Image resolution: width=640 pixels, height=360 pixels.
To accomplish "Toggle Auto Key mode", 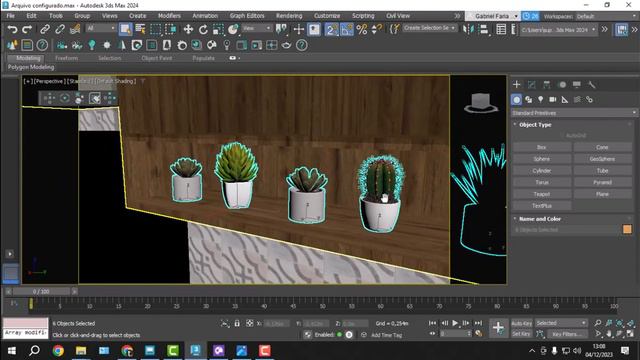I will tap(522, 323).
